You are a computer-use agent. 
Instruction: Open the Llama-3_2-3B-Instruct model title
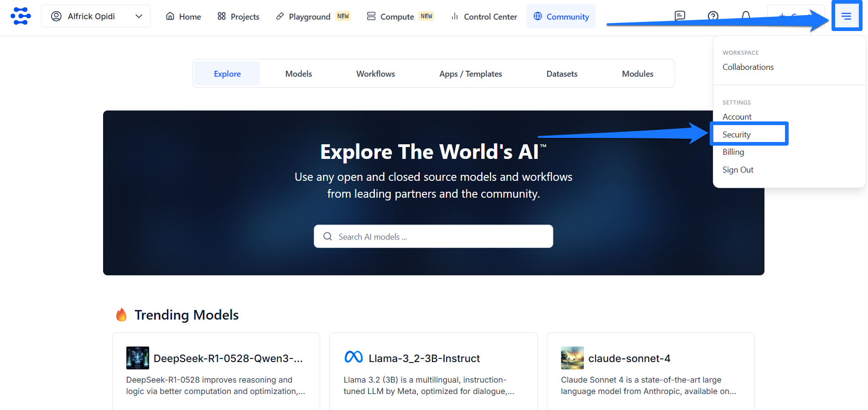coord(424,358)
